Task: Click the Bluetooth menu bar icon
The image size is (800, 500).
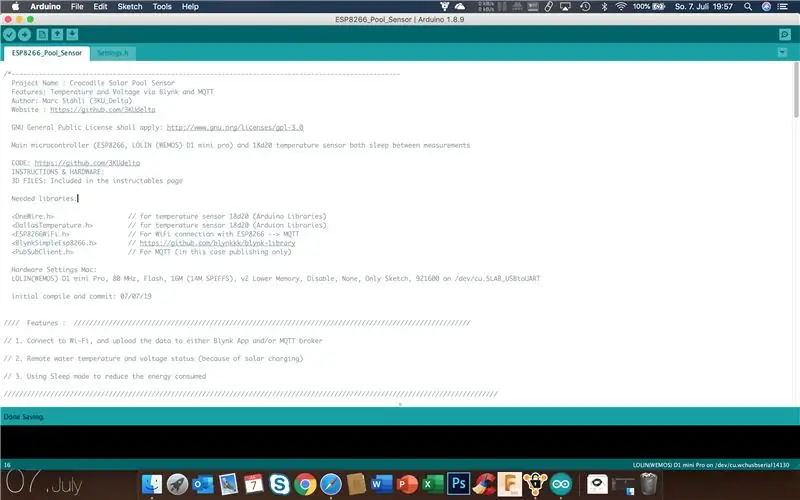Action: 604,7
